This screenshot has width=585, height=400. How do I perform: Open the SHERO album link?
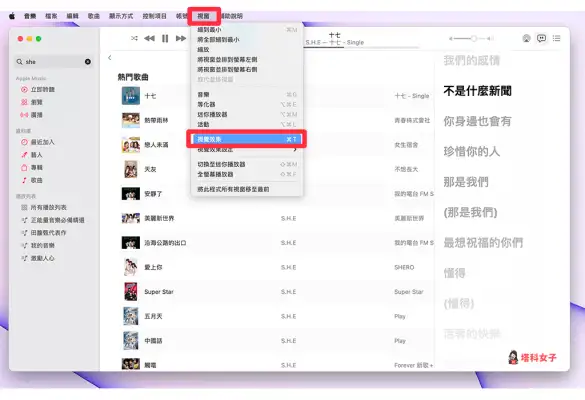(404, 267)
